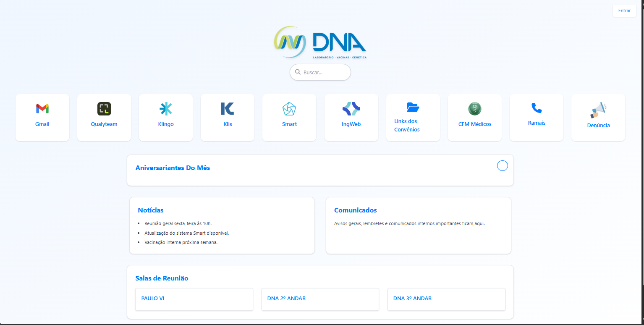Select the DNA 2º ANDAR room
644x325 pixels.
coord(320,299)
